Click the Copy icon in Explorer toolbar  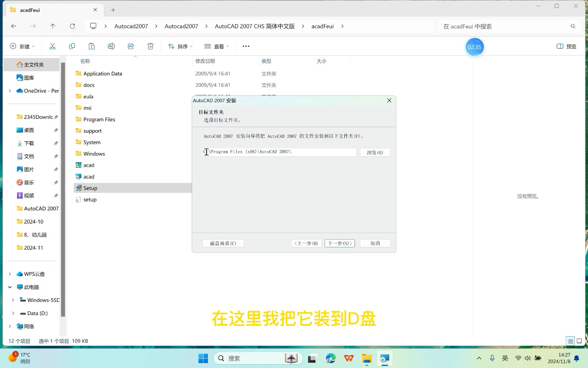72,46
